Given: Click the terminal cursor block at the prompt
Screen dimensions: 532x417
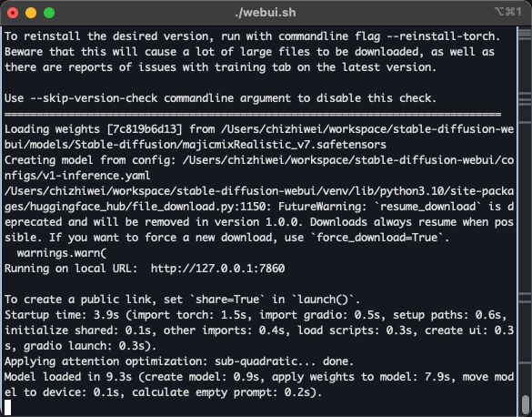Looking at the screenshot, I should click(8, 408).
